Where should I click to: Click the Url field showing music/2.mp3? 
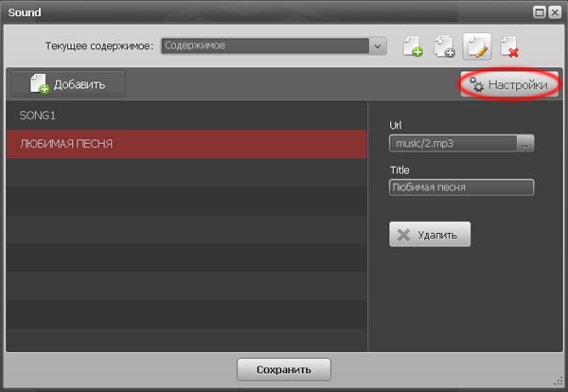click(453, 143)
